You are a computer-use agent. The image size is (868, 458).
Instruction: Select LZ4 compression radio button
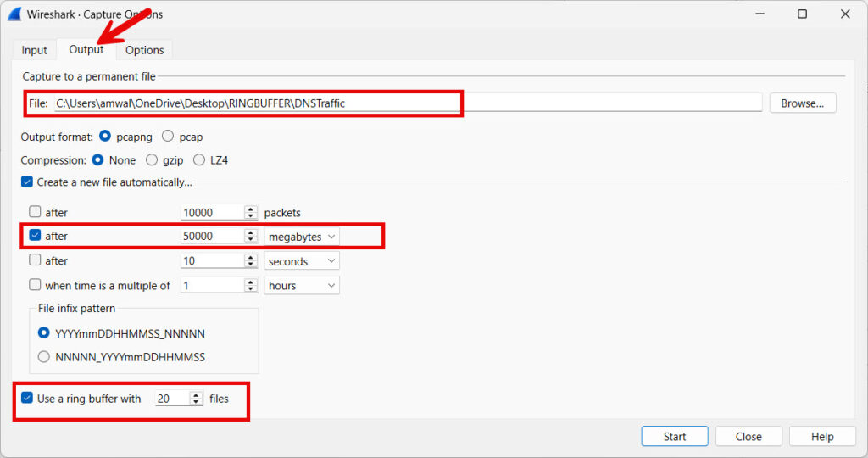200,160
